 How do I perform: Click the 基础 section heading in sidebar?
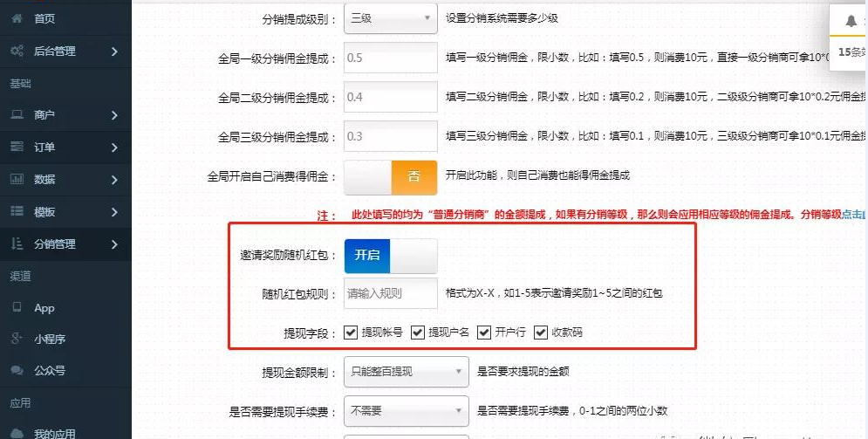coord(20,84)
